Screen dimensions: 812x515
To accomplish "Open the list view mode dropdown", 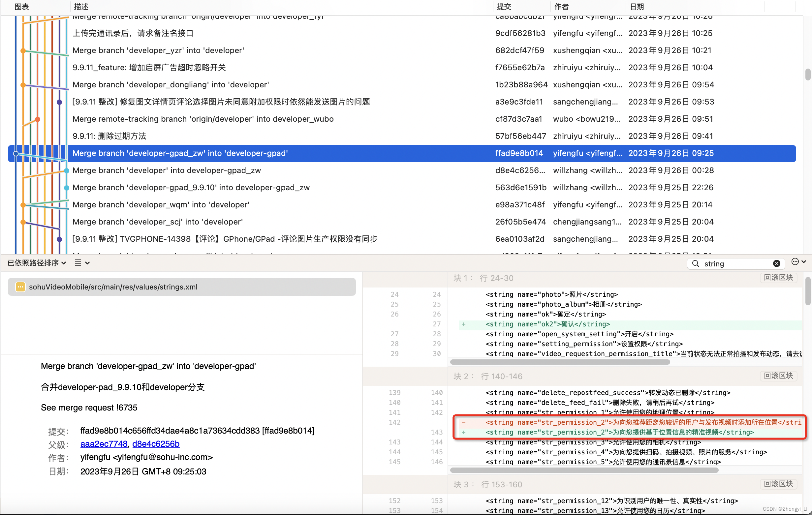I will [x=82, y=263].
